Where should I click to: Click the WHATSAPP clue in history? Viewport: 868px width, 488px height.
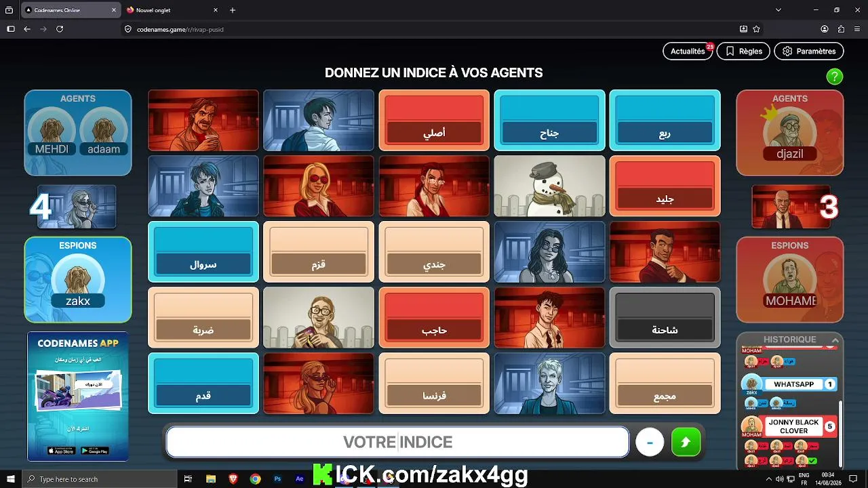793,384
